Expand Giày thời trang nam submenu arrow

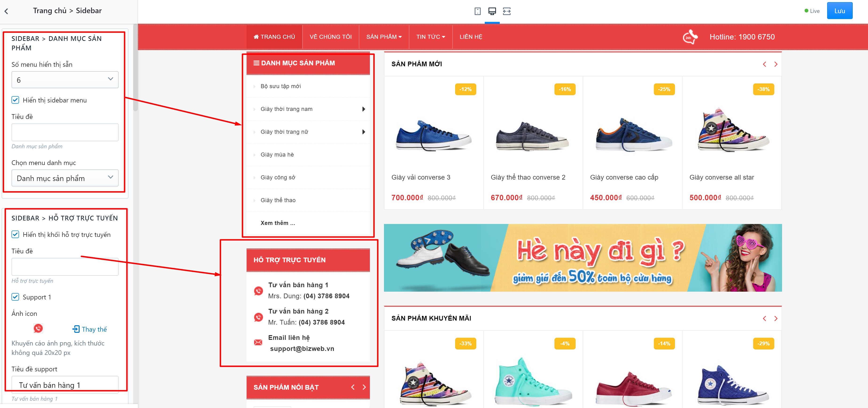[x=364, y=109]
